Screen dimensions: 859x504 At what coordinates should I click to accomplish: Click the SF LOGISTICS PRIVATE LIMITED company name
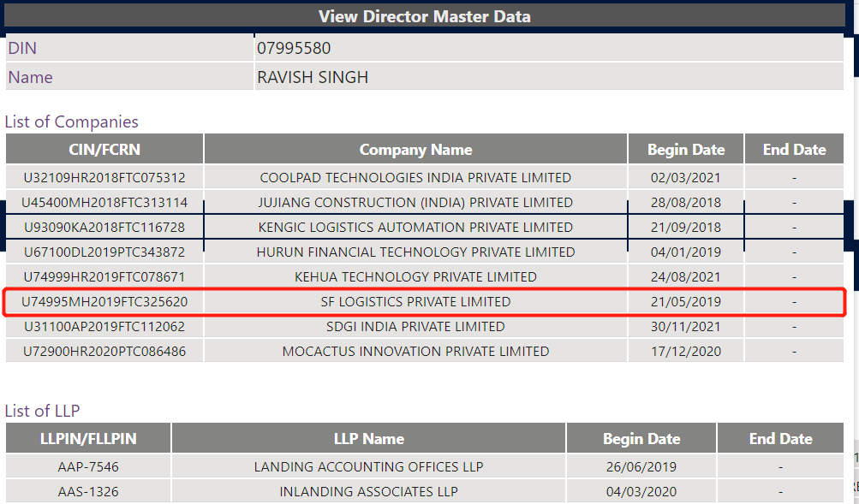coord(415,302)
